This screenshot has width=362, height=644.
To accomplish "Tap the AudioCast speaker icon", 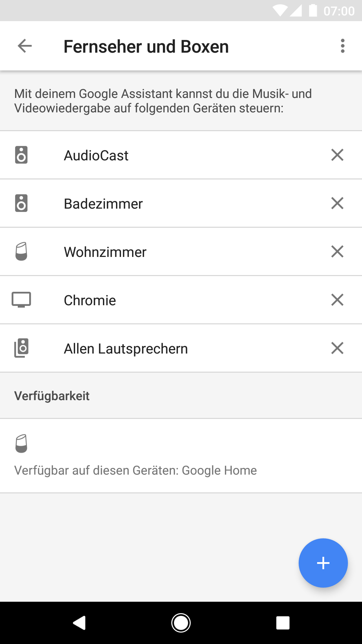I will coord(21,155).
